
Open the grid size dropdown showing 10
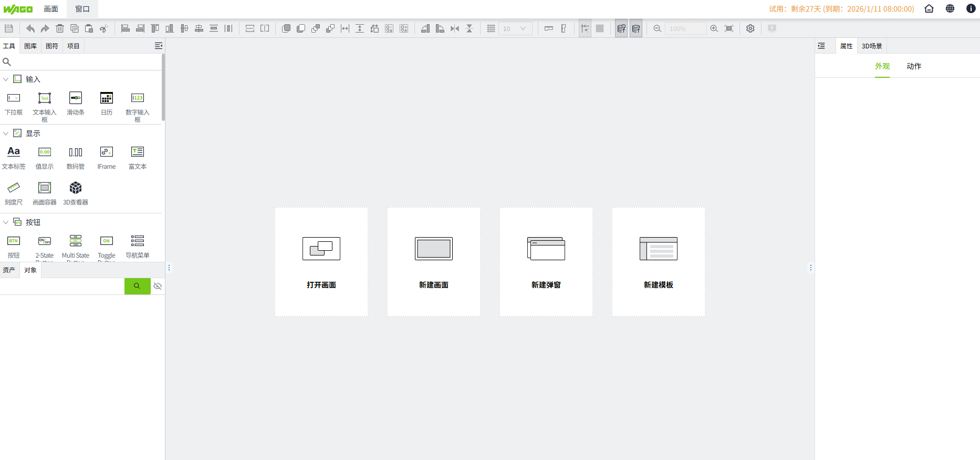tap(515, 28)
